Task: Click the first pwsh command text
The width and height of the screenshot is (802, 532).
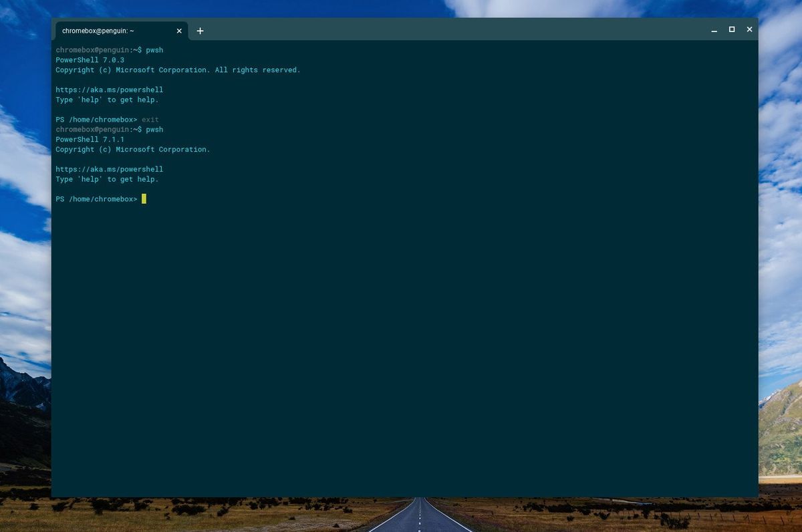Action: (156, 49)
